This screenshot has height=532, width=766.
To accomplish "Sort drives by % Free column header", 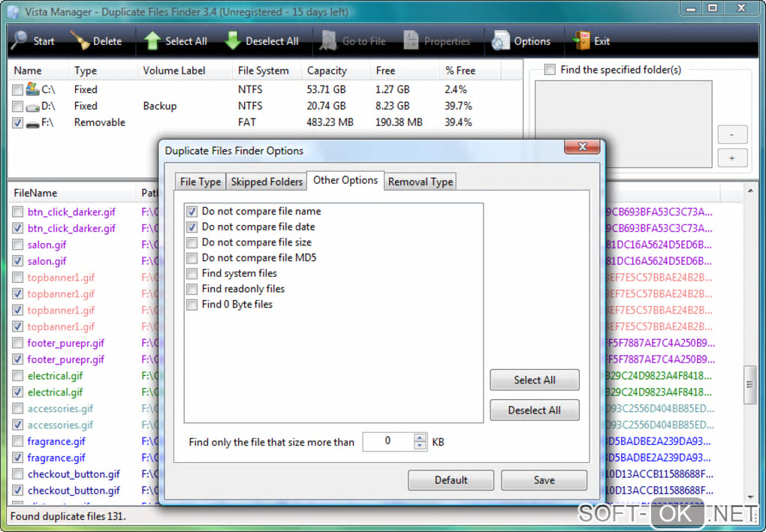I will coord(470,71).
